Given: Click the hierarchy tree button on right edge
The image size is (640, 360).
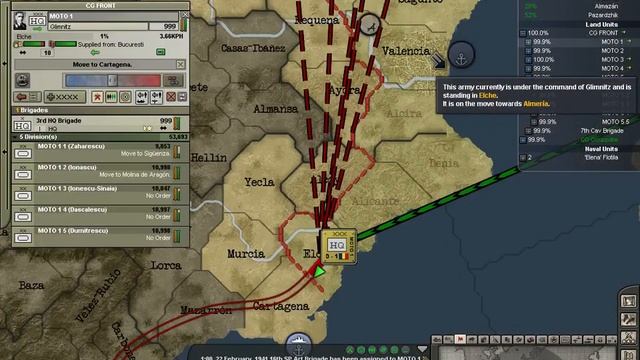Looking at the screenshot, I should point(629,337).
